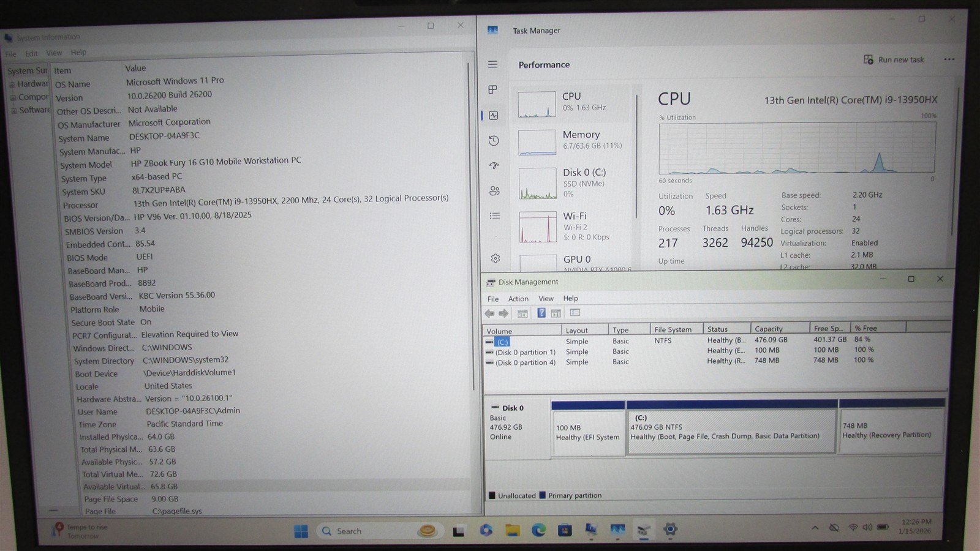Open View menu in System Information

(54, 53)
